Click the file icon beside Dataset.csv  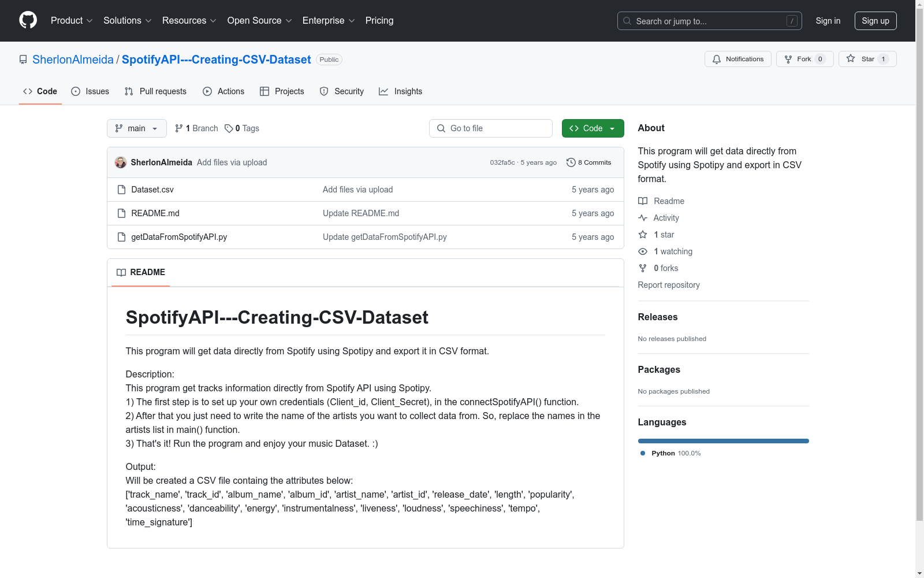pos(121,190)
